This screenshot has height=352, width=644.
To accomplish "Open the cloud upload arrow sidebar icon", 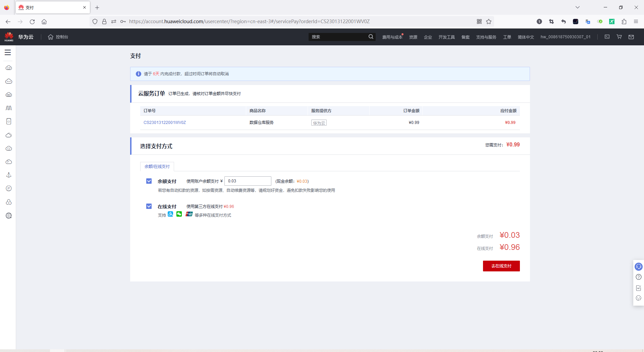I will (9, 148).
